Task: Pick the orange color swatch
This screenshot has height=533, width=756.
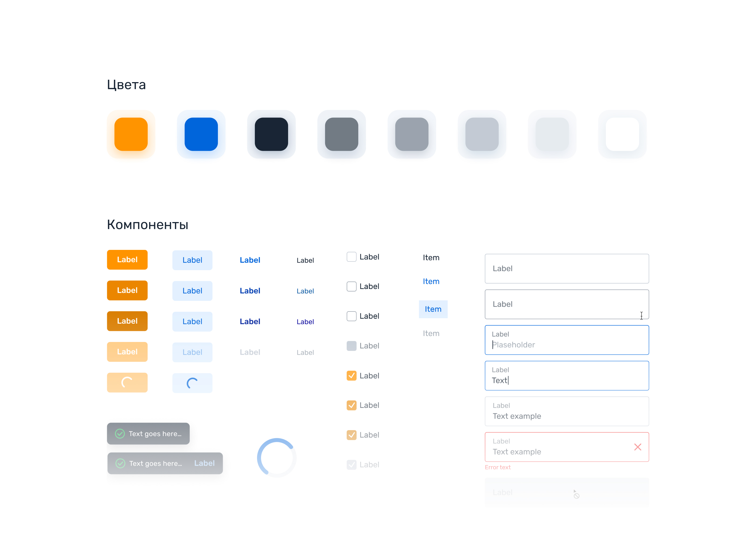Action: (131, 135)
